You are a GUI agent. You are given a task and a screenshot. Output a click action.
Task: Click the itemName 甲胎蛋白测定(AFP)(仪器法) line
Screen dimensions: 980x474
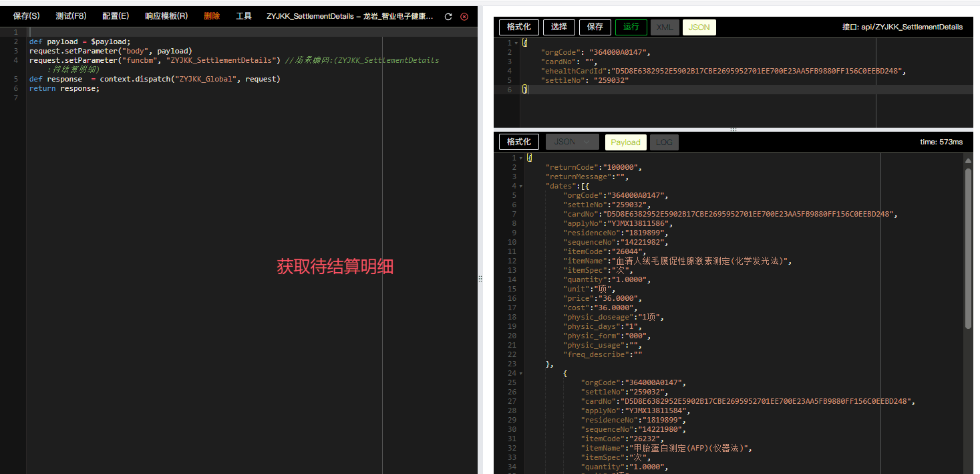667,448
